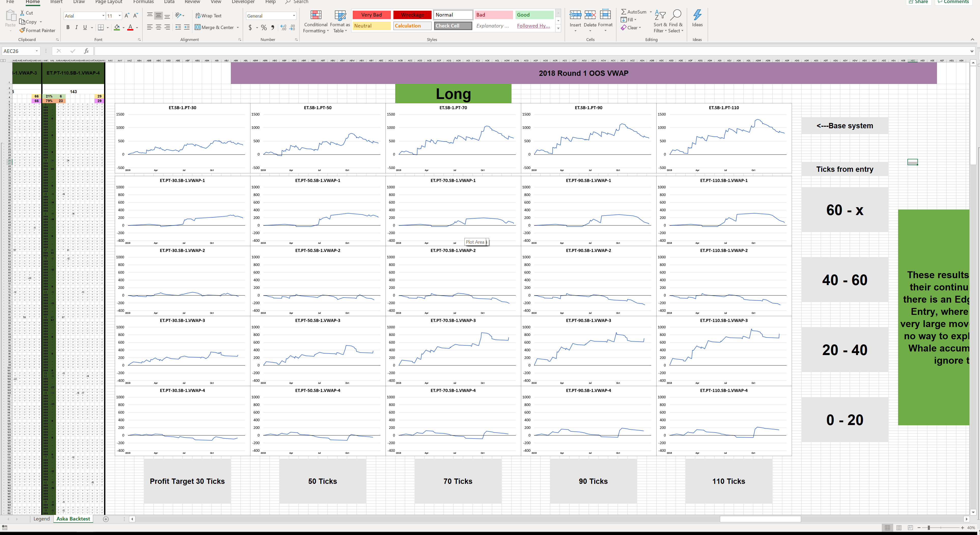980x535 pixels.
Task: Toggle Wrap Text
Action: (x=208, y=16)
